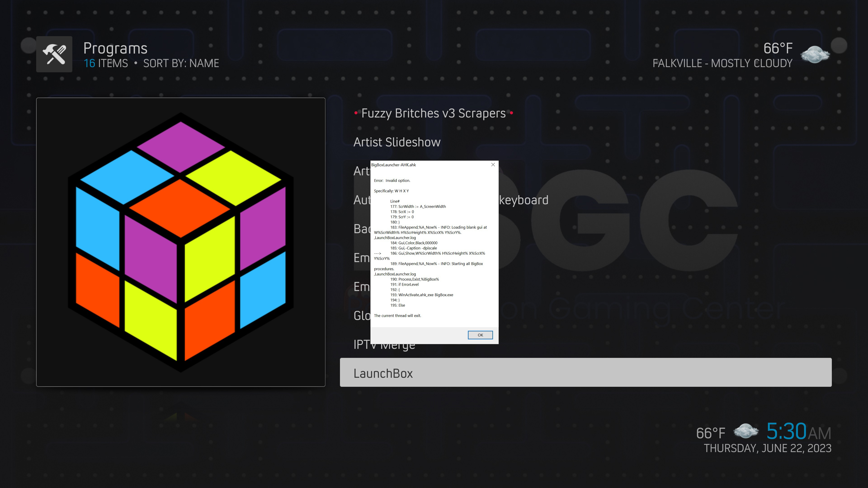The width and height of the screenshot is (868, 488).
Task: Click line 184 Gui,Color,Black,000000
Action: click(414, 243)
